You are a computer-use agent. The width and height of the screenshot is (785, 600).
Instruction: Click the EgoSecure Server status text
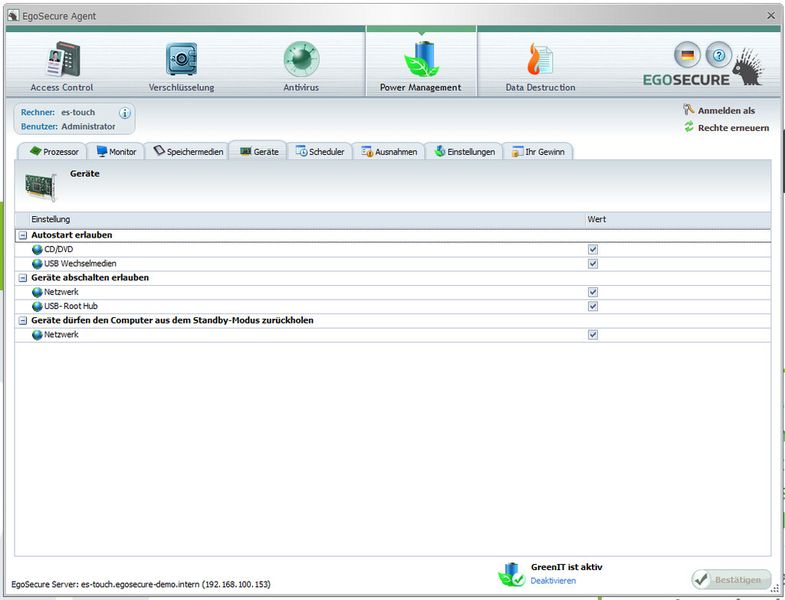141,584
